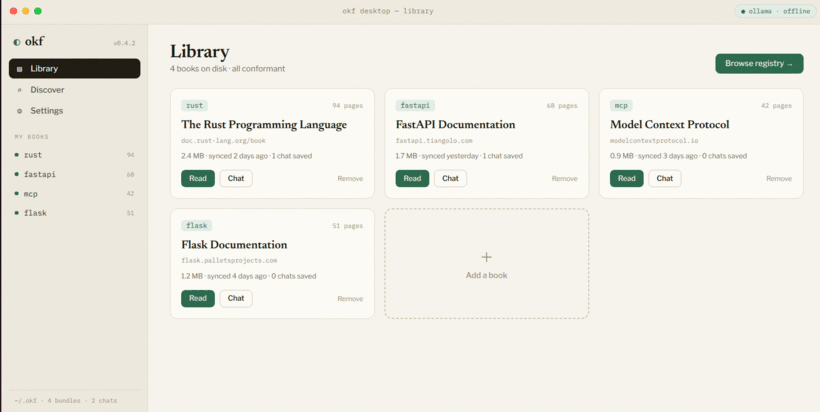Go to the Discover section
The height and width of the screenshot is (412, 820).
(x=74, y=90)
